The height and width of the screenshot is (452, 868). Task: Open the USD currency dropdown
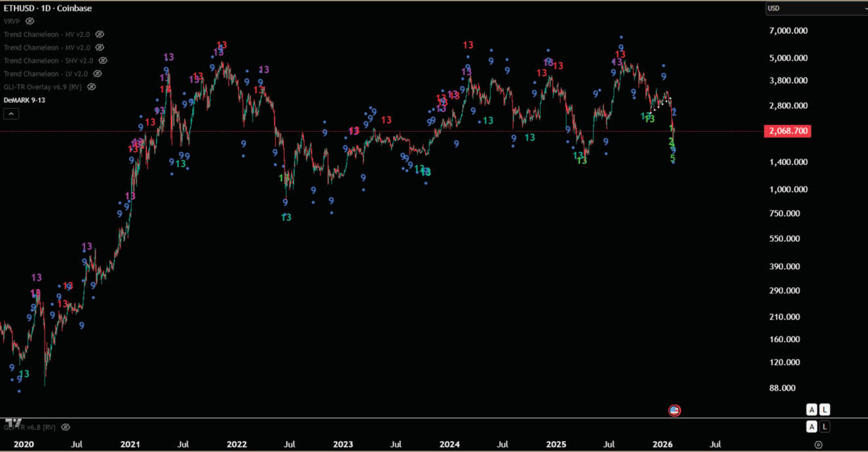pyautogui.click(x=817, y=9)
